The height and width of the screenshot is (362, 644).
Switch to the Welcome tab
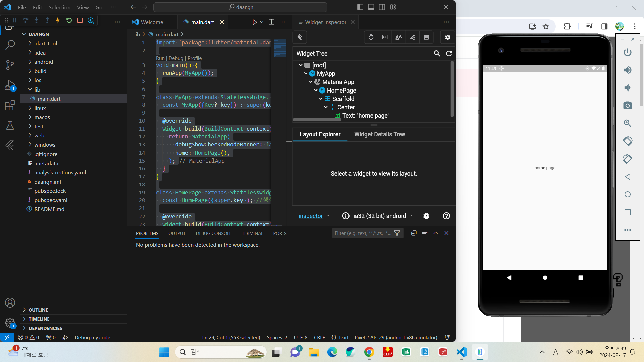point(152,22)
